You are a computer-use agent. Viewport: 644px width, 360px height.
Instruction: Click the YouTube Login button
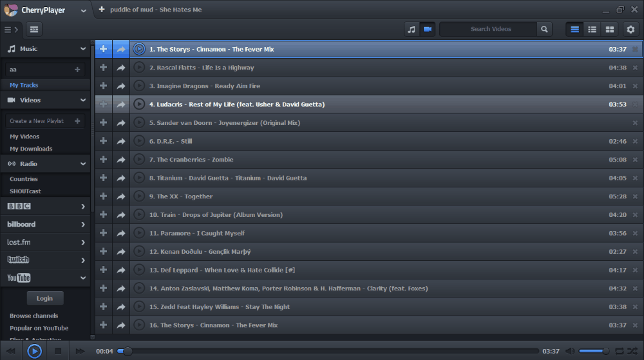pos(45,298)
